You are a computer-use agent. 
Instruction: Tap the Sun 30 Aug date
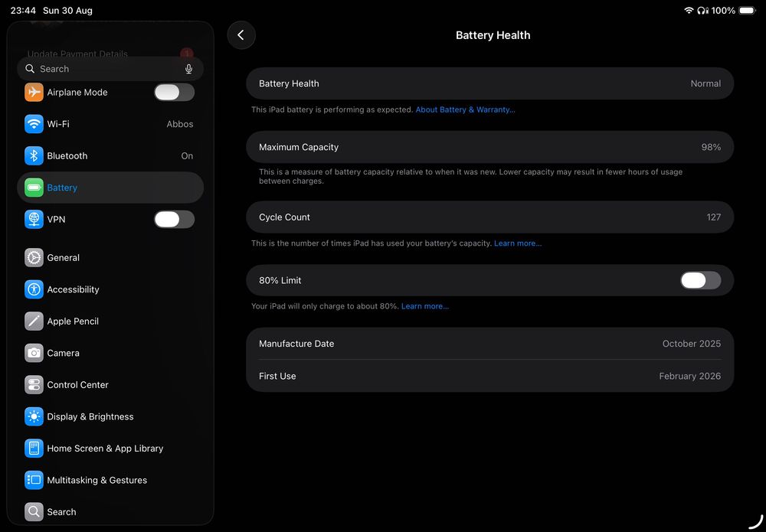pyautogui.click(x=67, y=10)
